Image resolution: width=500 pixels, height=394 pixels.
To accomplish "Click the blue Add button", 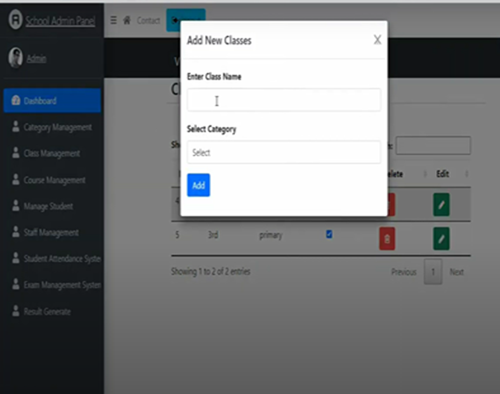I will (198, 185).
